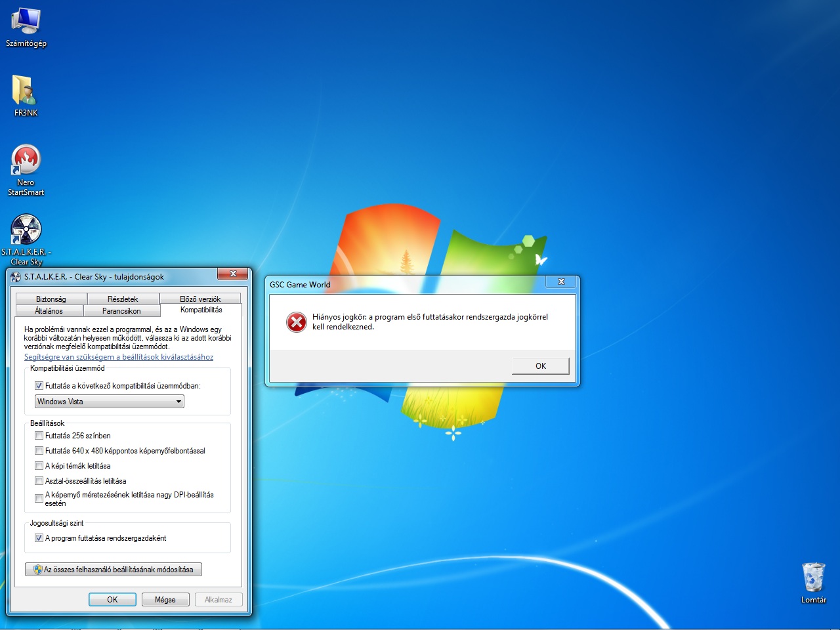Click the Alkalmaz button
The width and height of the screenshot is (840, 630).
219,600
